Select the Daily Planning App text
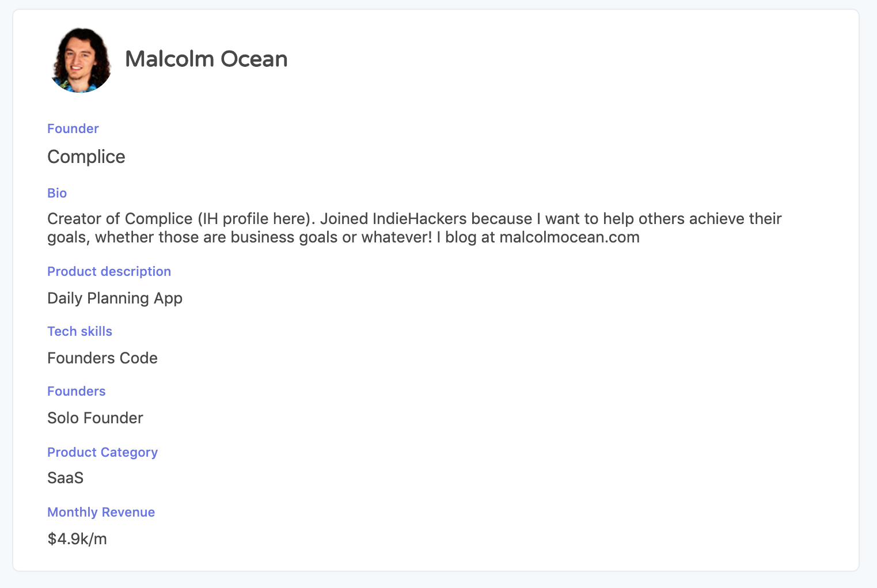The width and height of the screenshot is (877, 588). coord(115,298)
